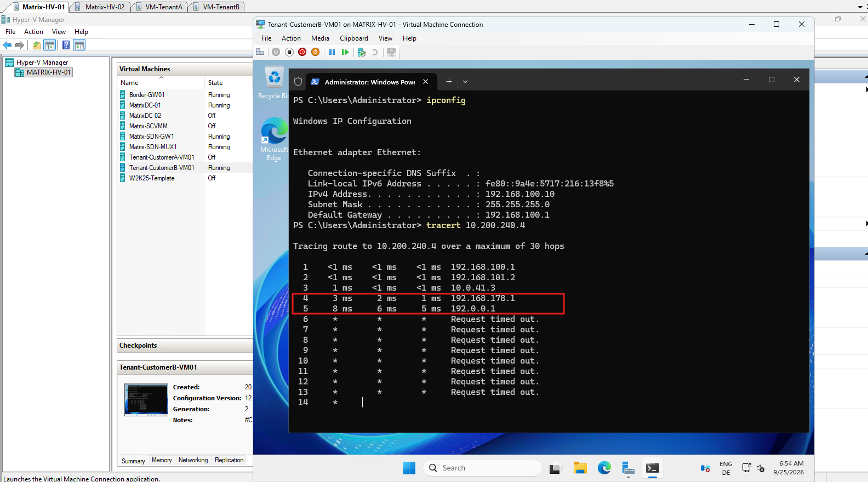
Task: Toggle the Show/Hide Console Tree button
Action: [x=50, y=45]
